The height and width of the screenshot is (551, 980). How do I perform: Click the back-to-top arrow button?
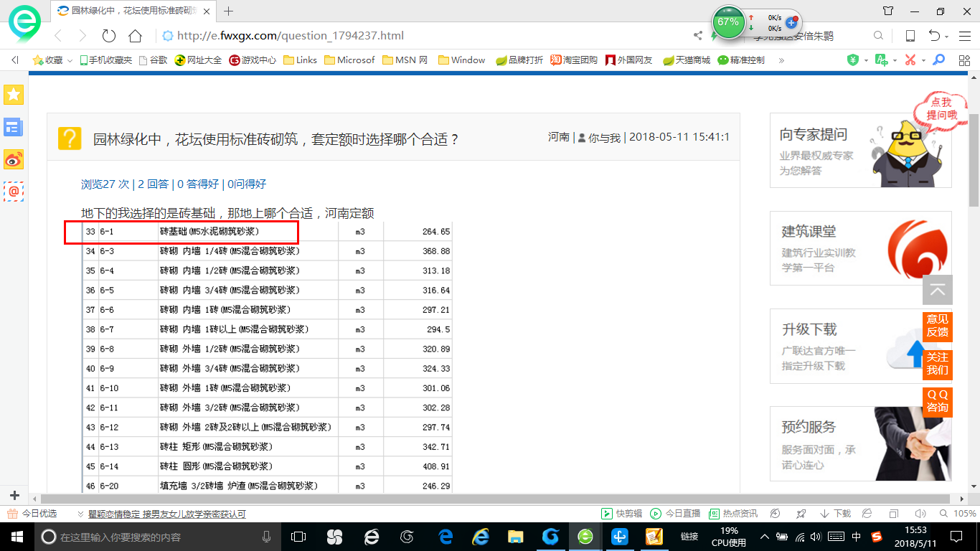point(938,290)
